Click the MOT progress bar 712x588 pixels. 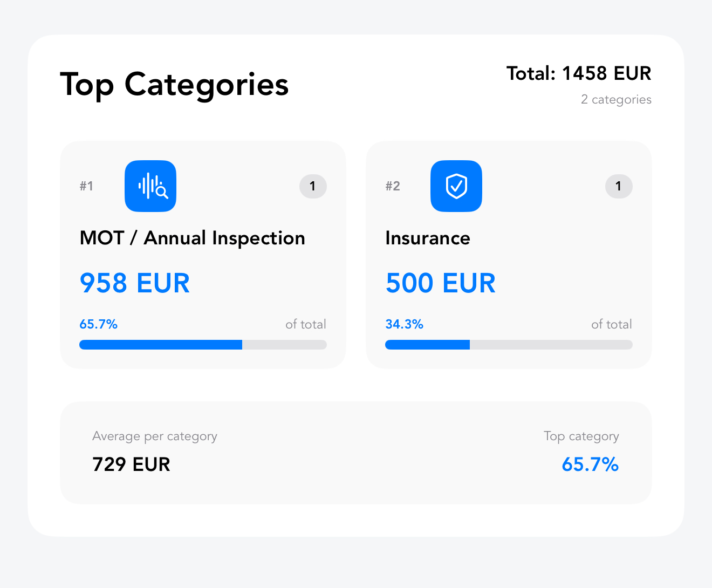[x=202, y=344]
